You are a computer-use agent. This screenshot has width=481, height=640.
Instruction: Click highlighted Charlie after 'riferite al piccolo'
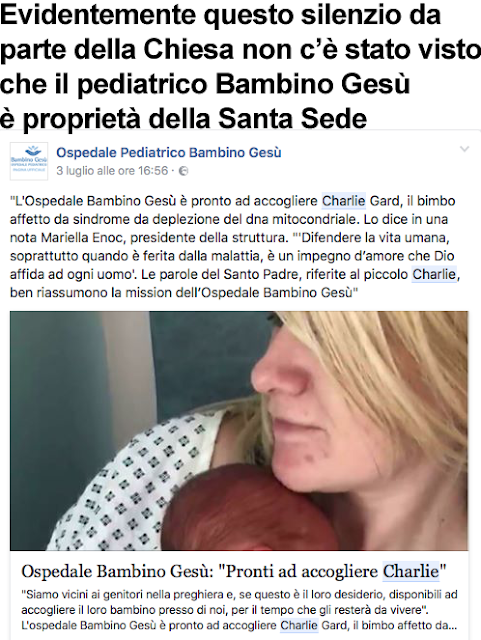coord(434,274)
